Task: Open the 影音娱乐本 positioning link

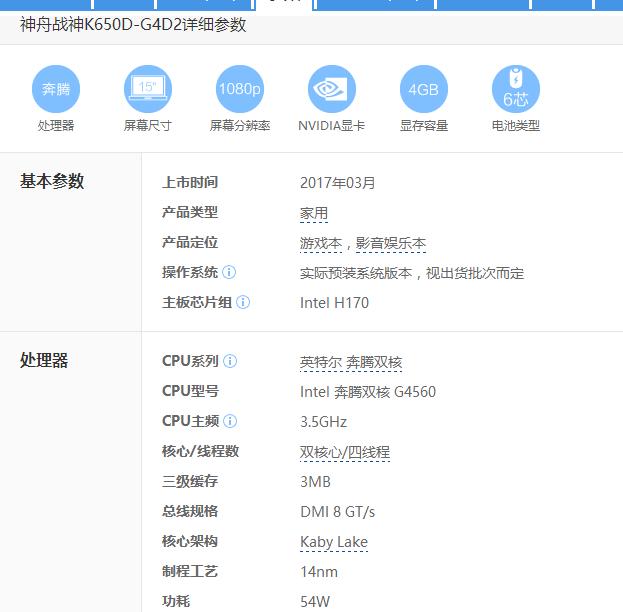Action: click(391, 243)
